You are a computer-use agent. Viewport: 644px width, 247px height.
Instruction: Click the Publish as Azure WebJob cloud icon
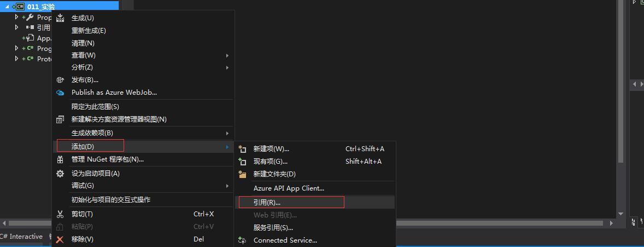[x=60, y=93]
